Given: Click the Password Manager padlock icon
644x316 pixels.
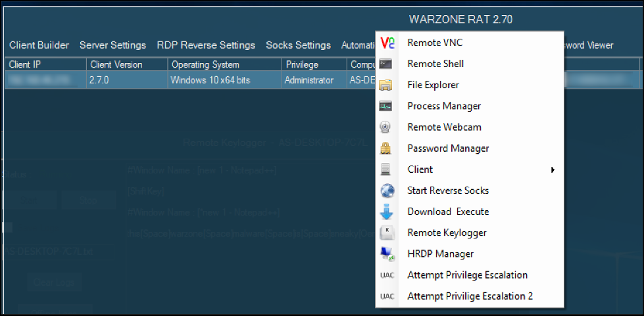Looking at the screenshot, I should coord(387,148).
